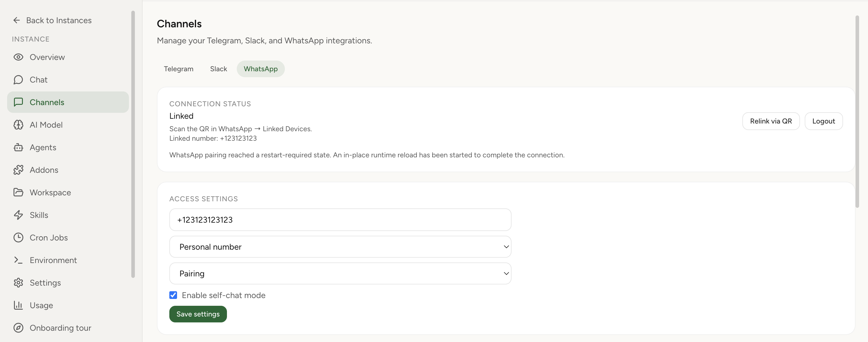Click the Overview eye icon

(18, 57)
